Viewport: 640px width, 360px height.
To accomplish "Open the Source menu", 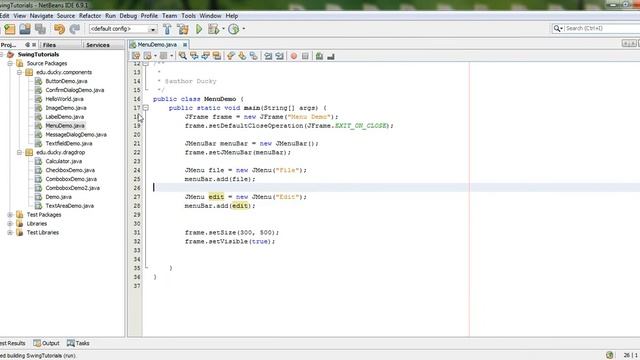I will (66, 16).
